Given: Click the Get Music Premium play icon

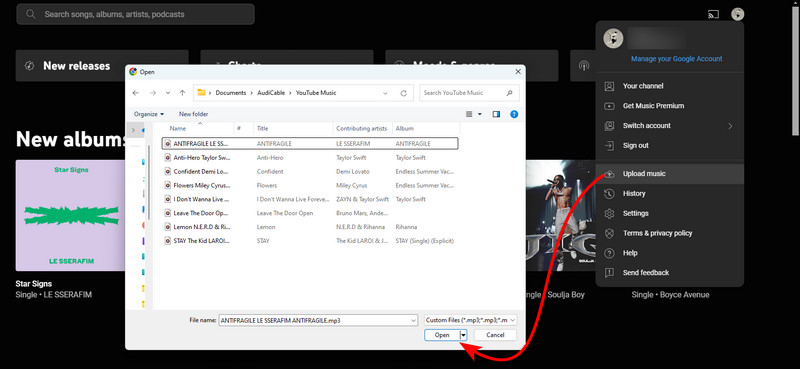Looking at the screenshot, I should pos(609,106).
